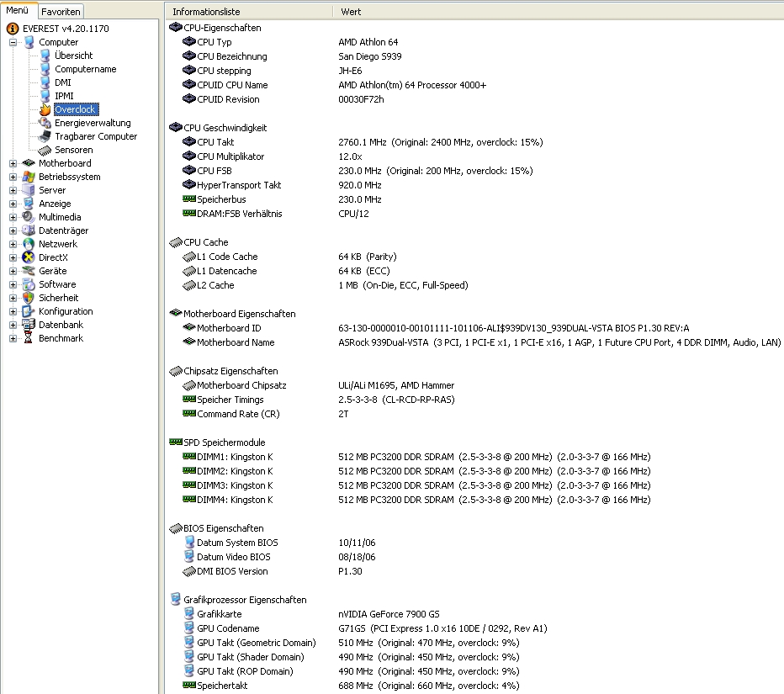This screenshot has height=694, width=784.
Task: Select the EVEREST v4.20.1170 root info icon
Action: pos(13,29)
